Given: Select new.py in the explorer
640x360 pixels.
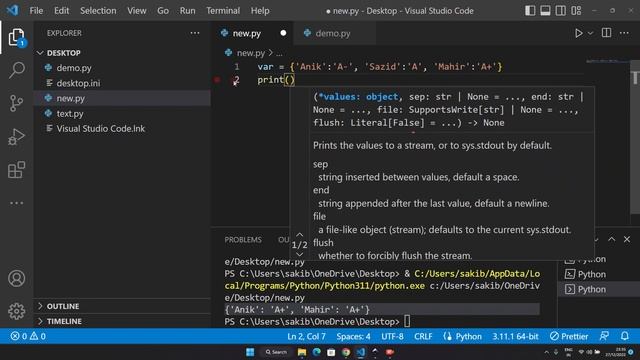Looking at the screenshot, I should (x=122, y=98).
